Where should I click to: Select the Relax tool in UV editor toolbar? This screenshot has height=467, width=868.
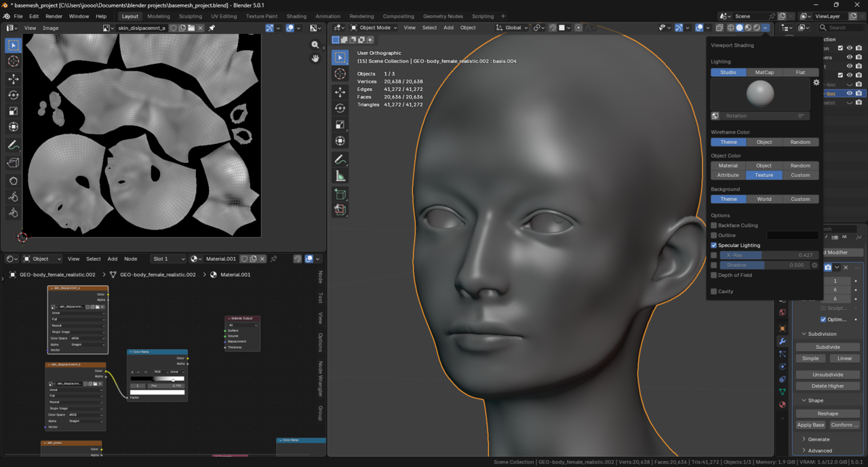coord(14,197)
